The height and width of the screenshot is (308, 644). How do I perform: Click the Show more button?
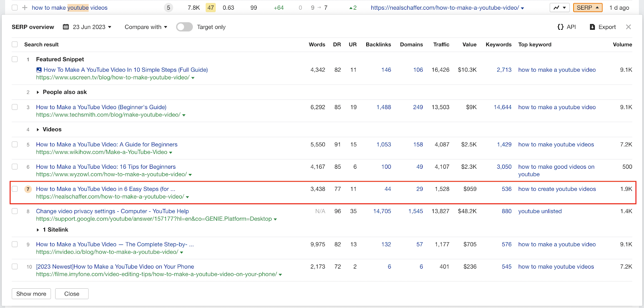[x=31, y=294]
